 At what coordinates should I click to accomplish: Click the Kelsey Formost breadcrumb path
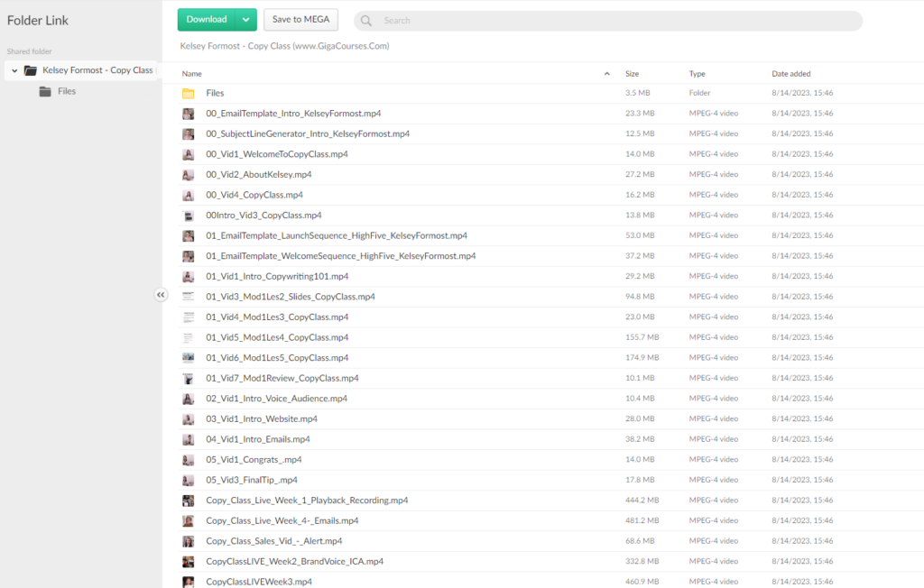pyautogui.click(x=284, y=46)
